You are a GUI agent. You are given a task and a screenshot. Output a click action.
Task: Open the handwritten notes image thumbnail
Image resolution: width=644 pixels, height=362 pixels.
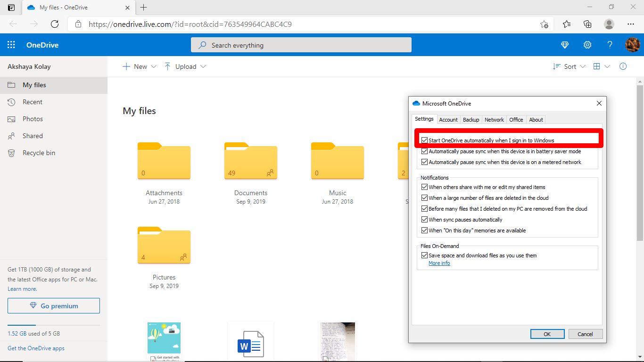coord(338,342)
